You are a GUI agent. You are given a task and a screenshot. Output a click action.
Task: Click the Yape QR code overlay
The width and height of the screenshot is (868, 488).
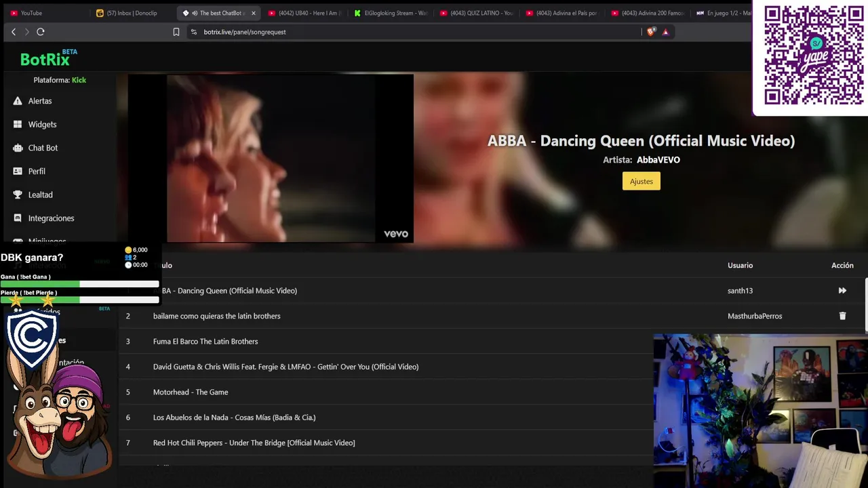pos(814,56)
